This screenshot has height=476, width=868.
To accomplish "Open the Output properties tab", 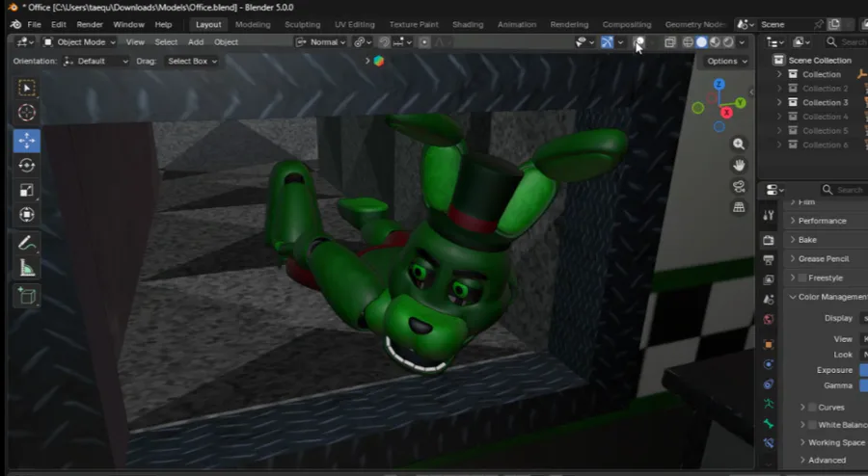I will [769, 260].
